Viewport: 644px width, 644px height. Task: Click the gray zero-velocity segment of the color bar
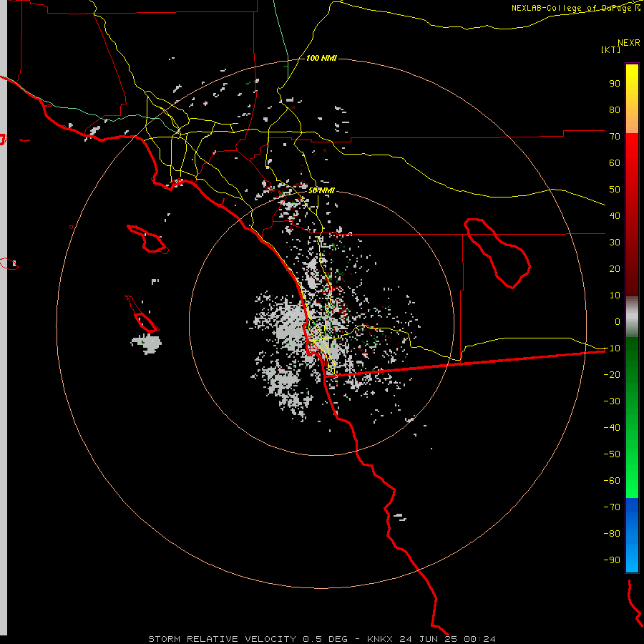[x=632, y=317]
